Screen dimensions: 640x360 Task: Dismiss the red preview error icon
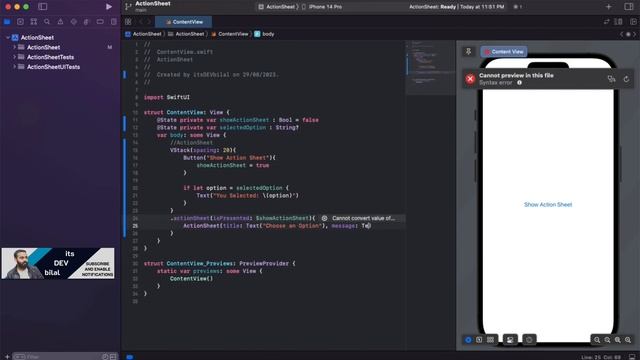click(470, 79)
